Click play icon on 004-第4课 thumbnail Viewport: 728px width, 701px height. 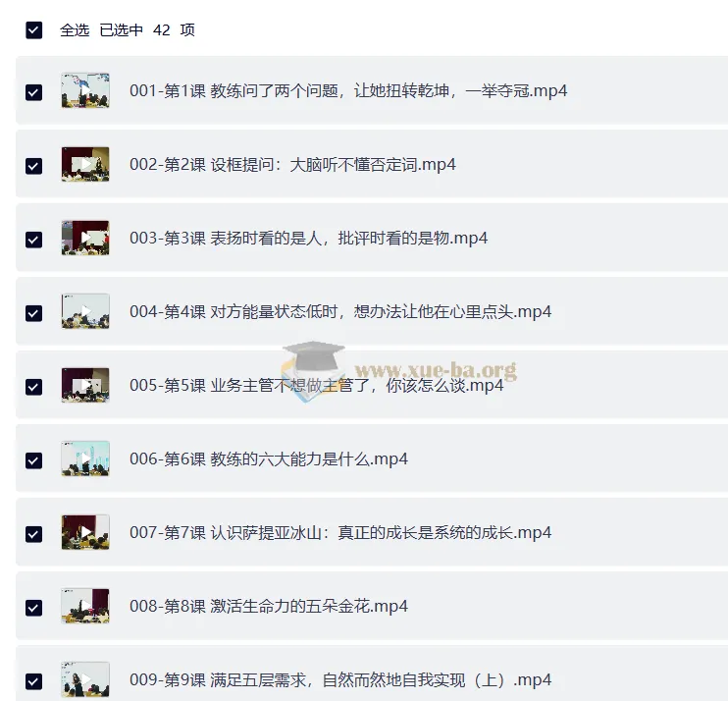tap(85, 311)
